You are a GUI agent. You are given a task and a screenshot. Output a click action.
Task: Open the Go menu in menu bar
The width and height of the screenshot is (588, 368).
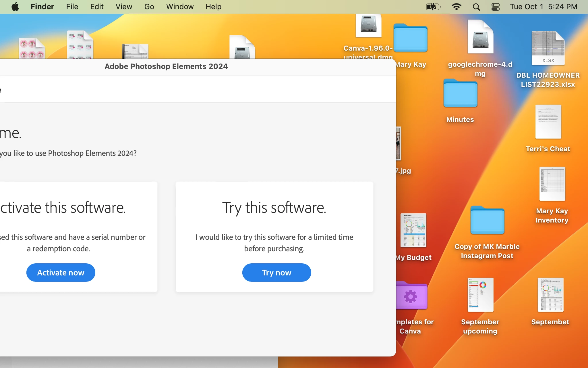tap(149, 7)
